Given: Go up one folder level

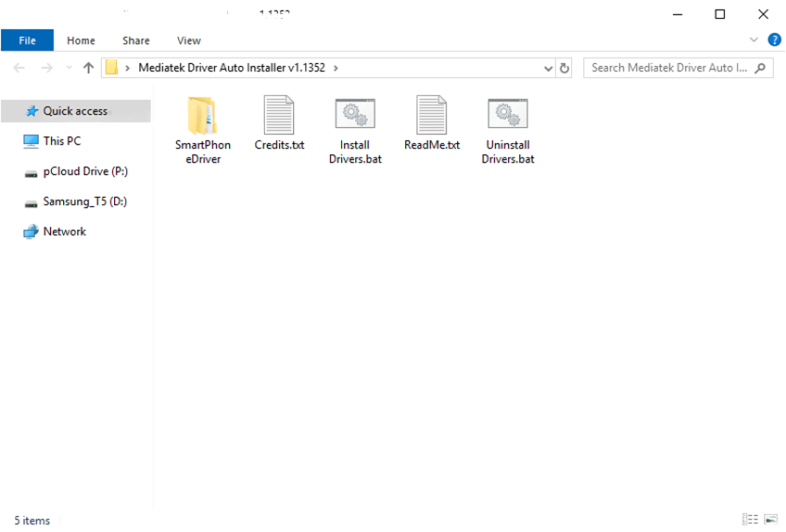Looking at the screenshot, I should (89, 68).
